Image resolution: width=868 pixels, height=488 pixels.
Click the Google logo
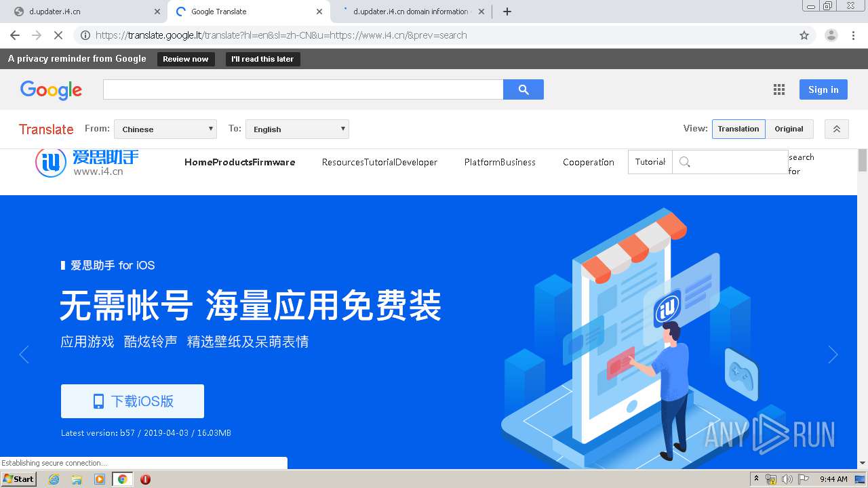51,89
